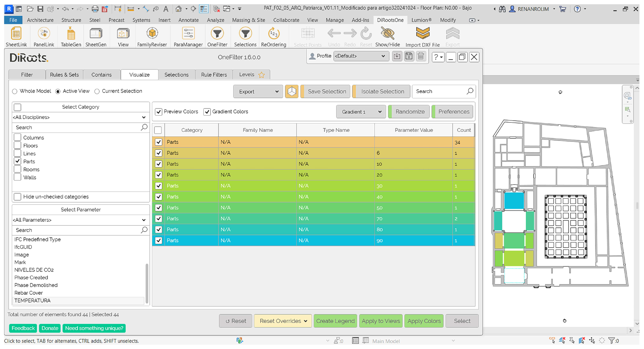Click the 3D box view icon
644x349 pixels.
point(292,91)
